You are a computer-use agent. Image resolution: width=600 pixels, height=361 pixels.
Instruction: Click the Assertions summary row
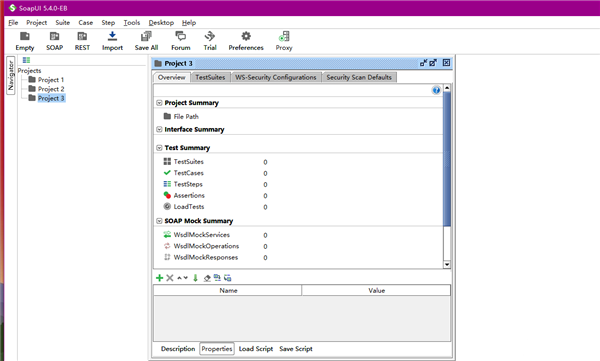tap(215, 195)
